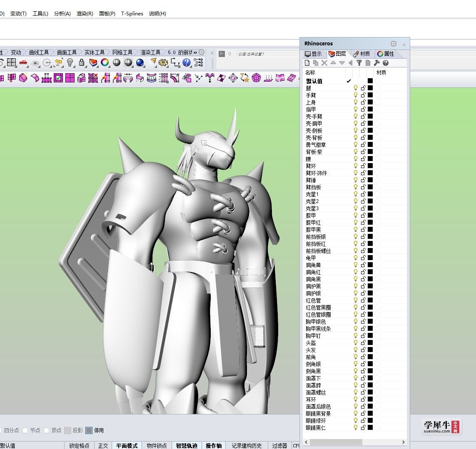Move layer down with the down triangle icon
476x449 pixels.
click(x=342, y=63)
